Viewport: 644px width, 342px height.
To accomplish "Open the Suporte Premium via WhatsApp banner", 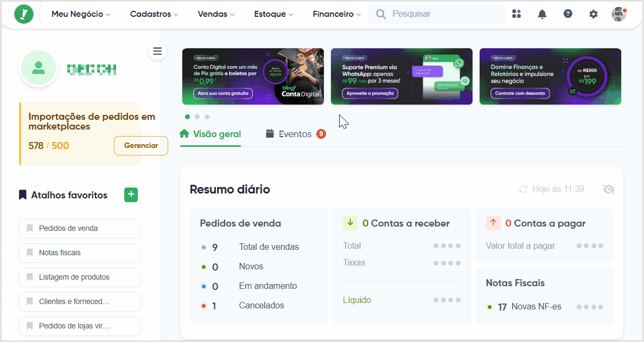I will coord(401,76).
